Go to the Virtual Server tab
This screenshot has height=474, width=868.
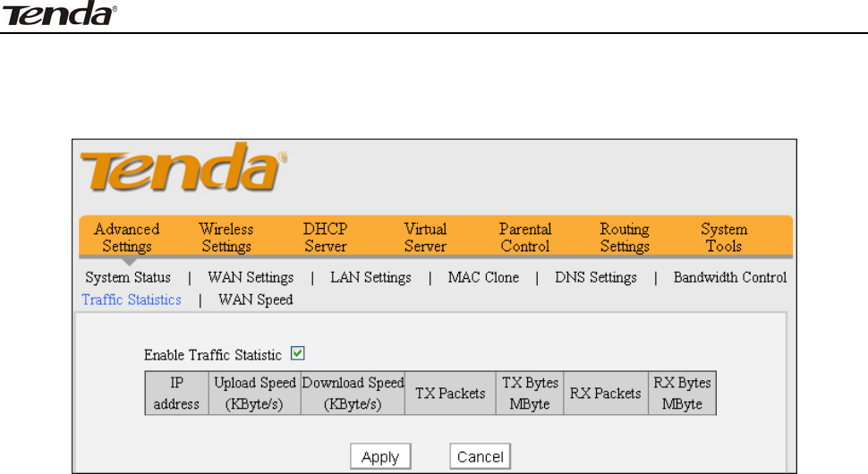(425, 237)
